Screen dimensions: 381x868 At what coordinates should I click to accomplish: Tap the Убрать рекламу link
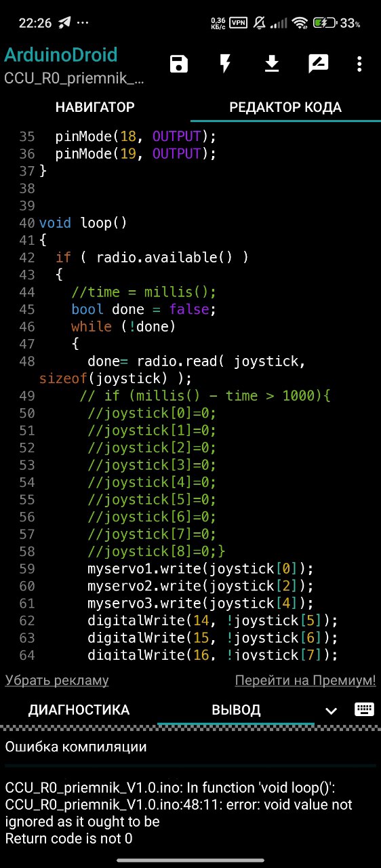57,680
